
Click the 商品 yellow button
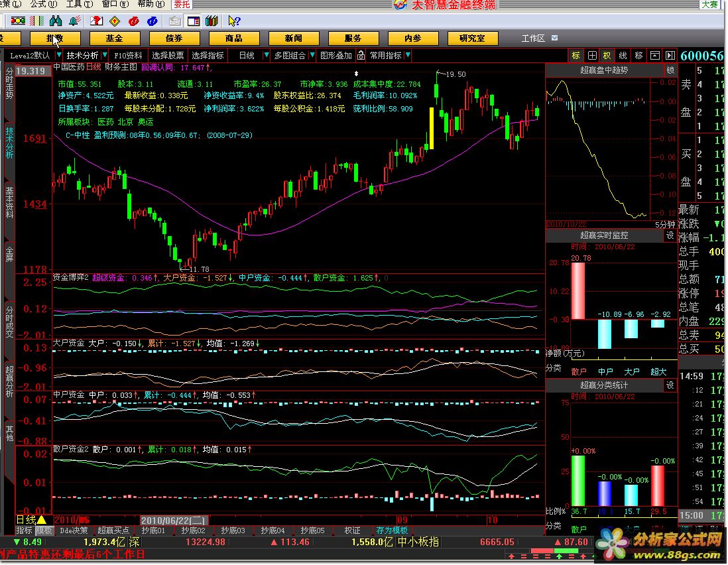tap(234, 38)
